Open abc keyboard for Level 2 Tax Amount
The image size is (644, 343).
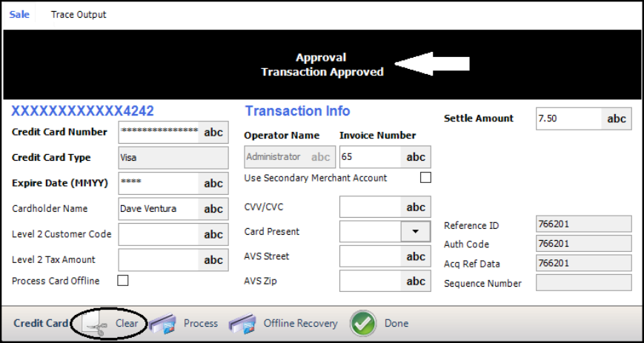point(213,259)
